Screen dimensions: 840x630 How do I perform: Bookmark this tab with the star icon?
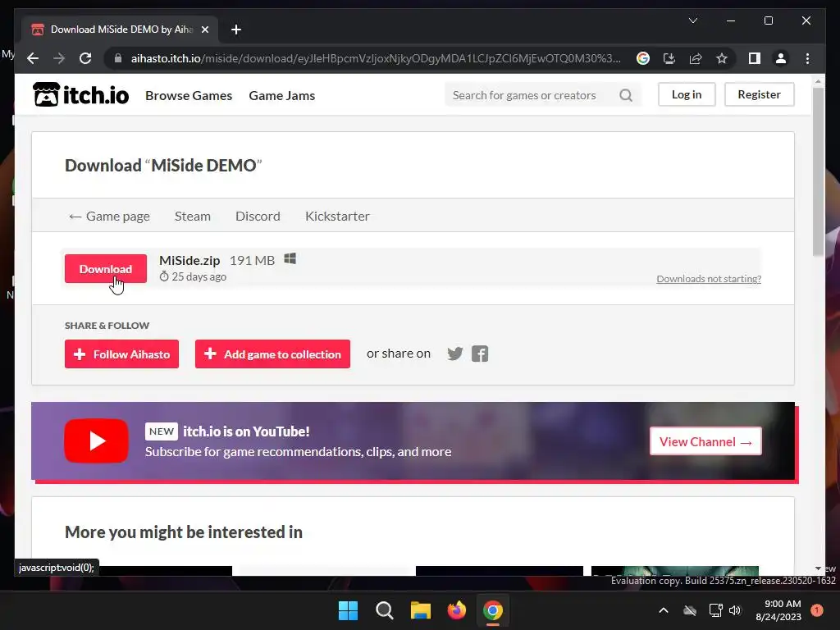[722, 58]
